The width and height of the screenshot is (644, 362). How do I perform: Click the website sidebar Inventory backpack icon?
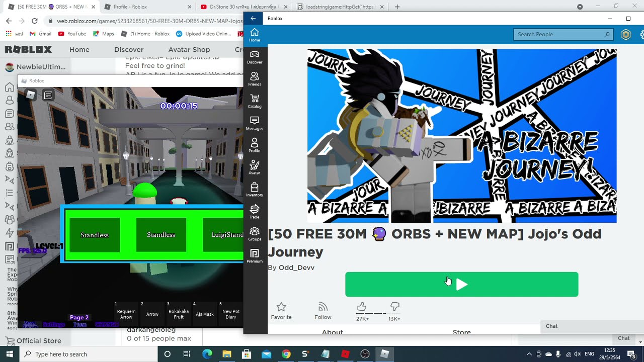click(10, 167)
